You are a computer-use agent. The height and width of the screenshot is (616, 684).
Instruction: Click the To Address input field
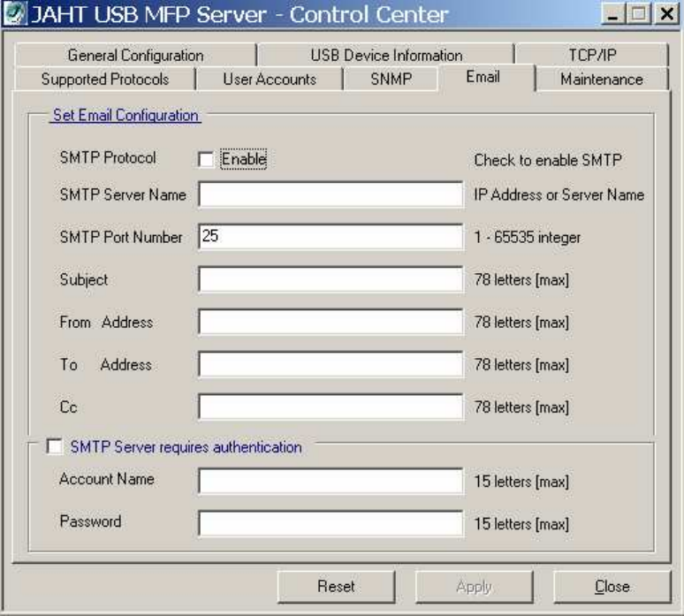[x=331, y=364]
